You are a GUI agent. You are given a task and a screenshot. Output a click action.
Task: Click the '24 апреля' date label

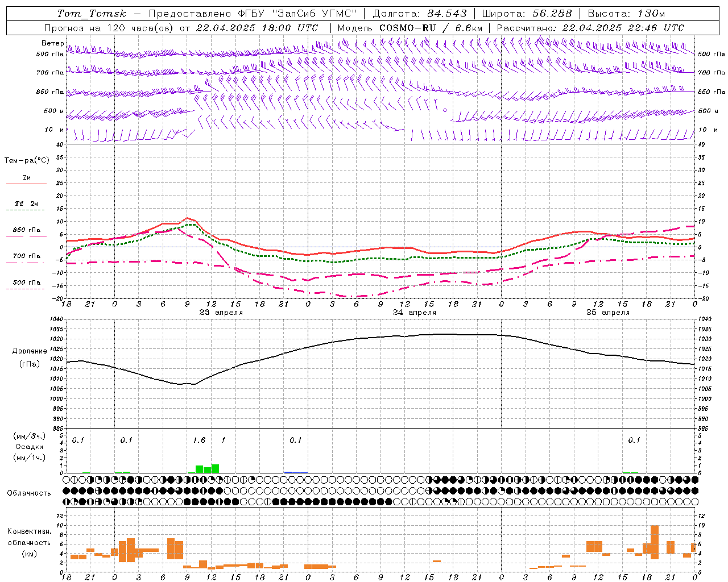coord(415,313)
